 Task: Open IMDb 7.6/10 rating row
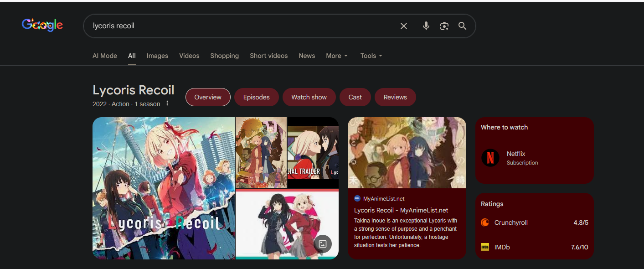[x=534, y=247]
